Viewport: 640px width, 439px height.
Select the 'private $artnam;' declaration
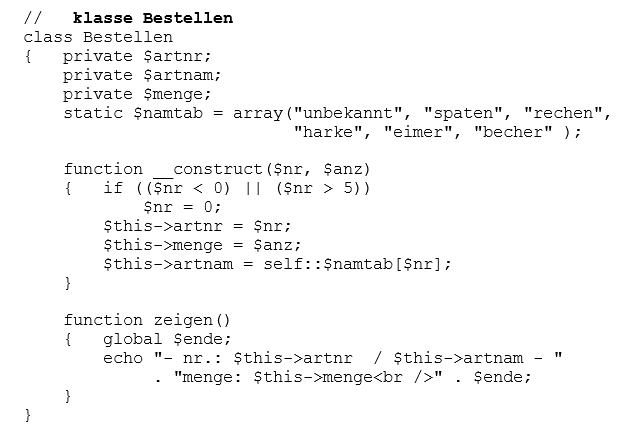(142, 75)
